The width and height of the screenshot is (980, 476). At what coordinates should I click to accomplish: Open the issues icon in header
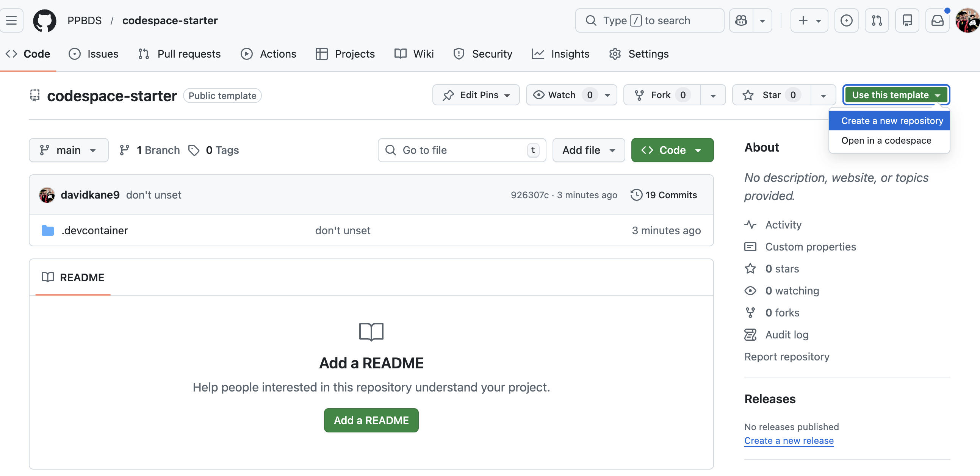pyautogui.click(x=846, y=20)
